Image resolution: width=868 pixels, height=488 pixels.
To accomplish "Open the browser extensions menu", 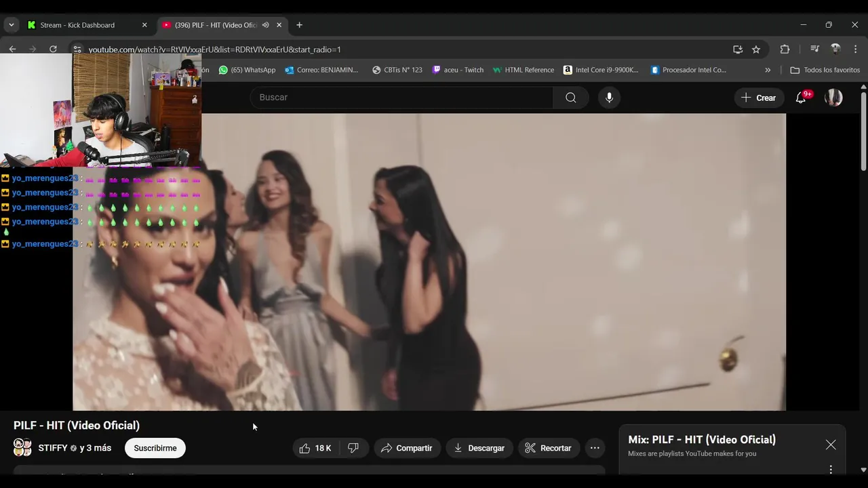I will pos(785,49).
